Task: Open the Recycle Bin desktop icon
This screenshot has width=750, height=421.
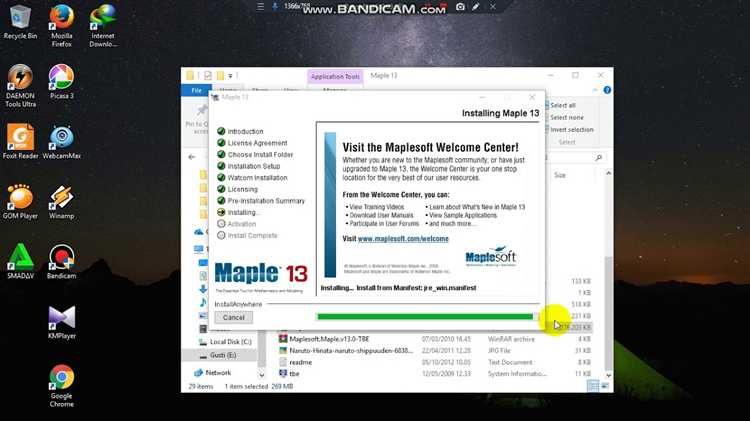Action: pos(20,22)
